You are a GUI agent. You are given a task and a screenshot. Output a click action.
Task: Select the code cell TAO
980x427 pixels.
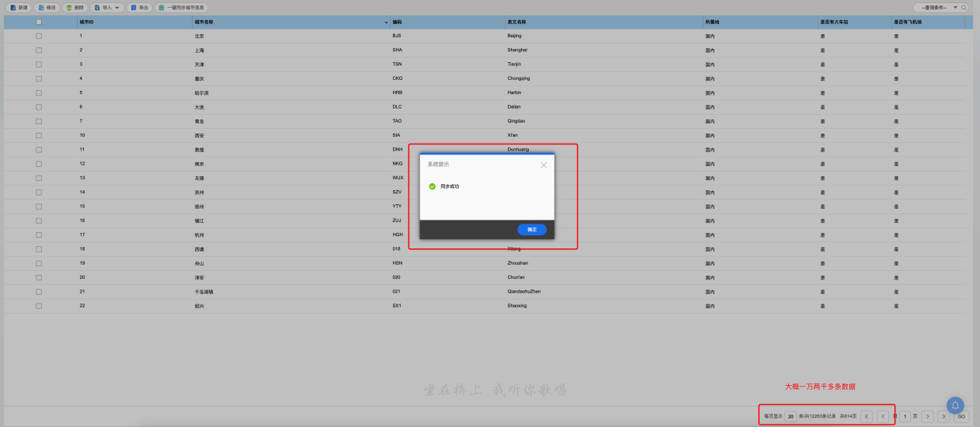click(397, 121)
